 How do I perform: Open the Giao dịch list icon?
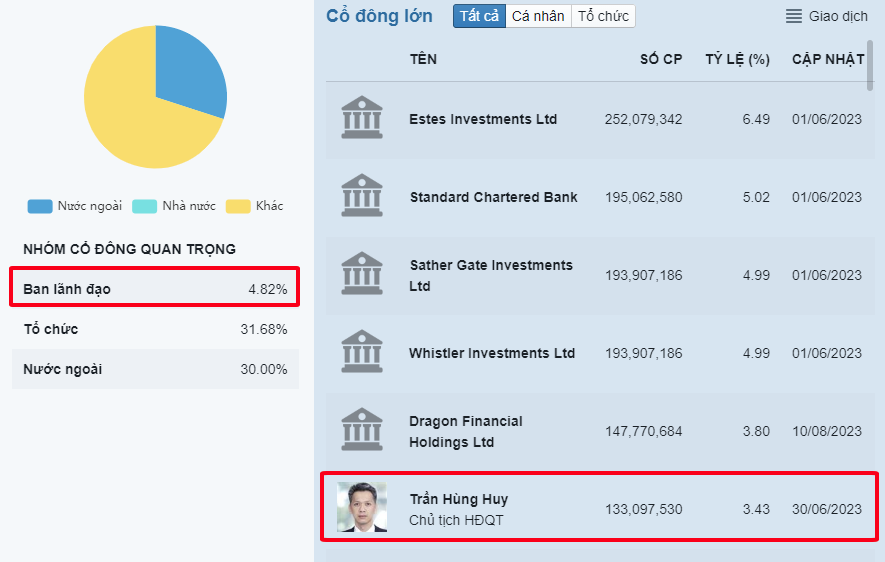tap(794, 16)
